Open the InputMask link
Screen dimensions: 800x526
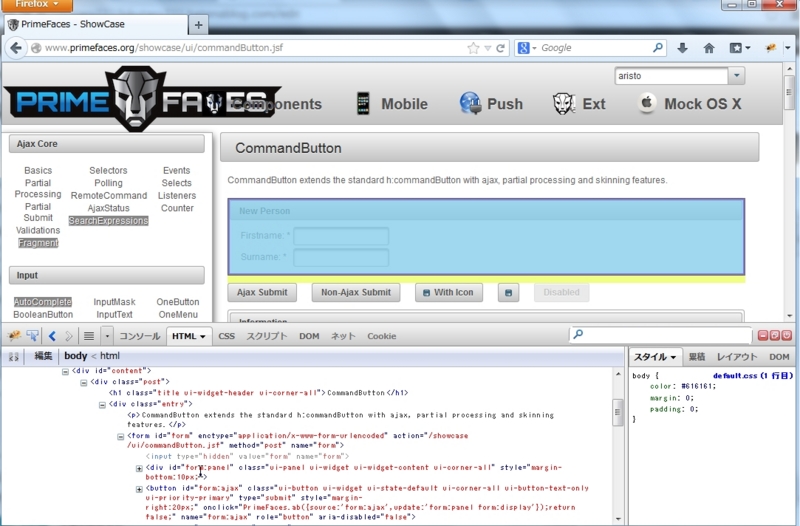(114, 302)
